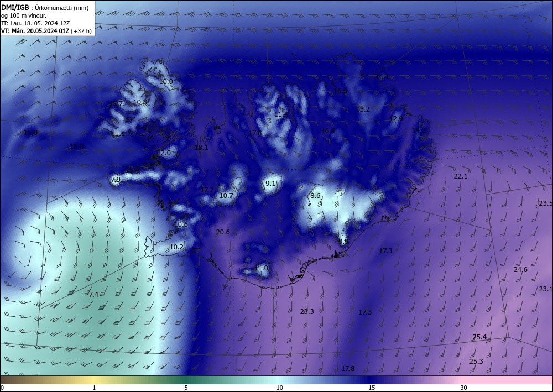Click the title text 'DMI/IGB : Úrkomumætti (mm)'

point(45,8)
